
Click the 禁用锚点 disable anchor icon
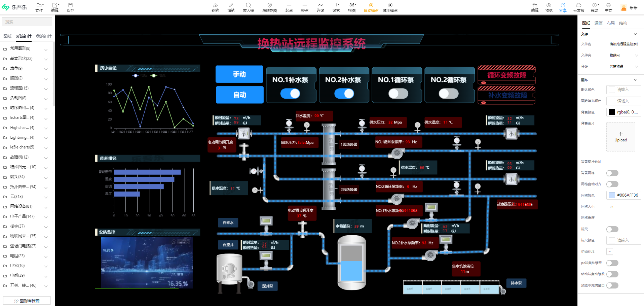click(x=390, y=7)
